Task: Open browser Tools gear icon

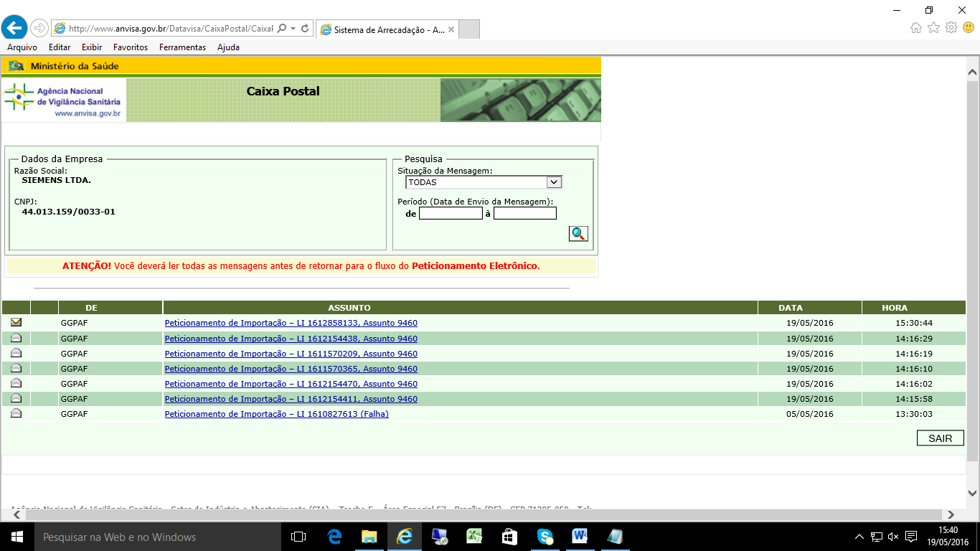Action: pos(951,28)
